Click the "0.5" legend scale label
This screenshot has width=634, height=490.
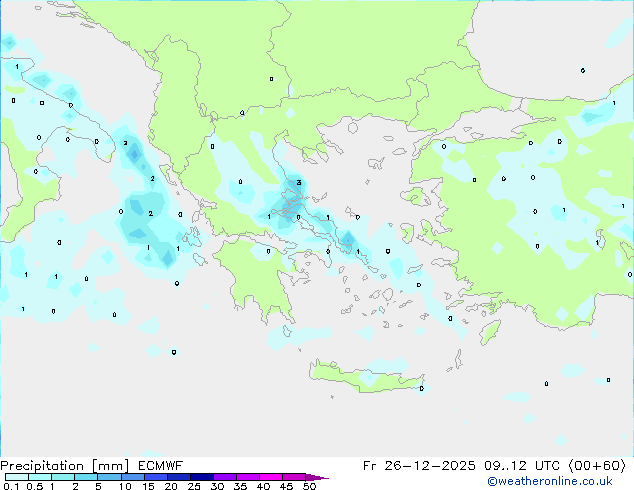point(35,486)
